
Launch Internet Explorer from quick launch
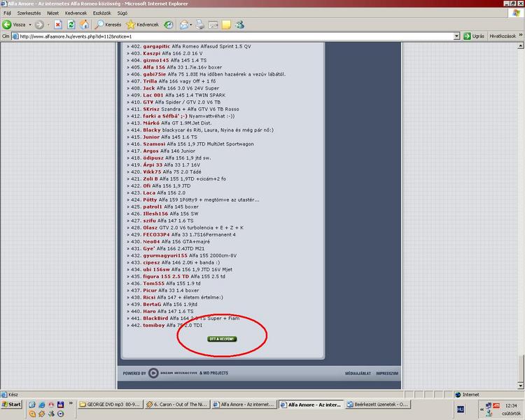coord(41,405)
